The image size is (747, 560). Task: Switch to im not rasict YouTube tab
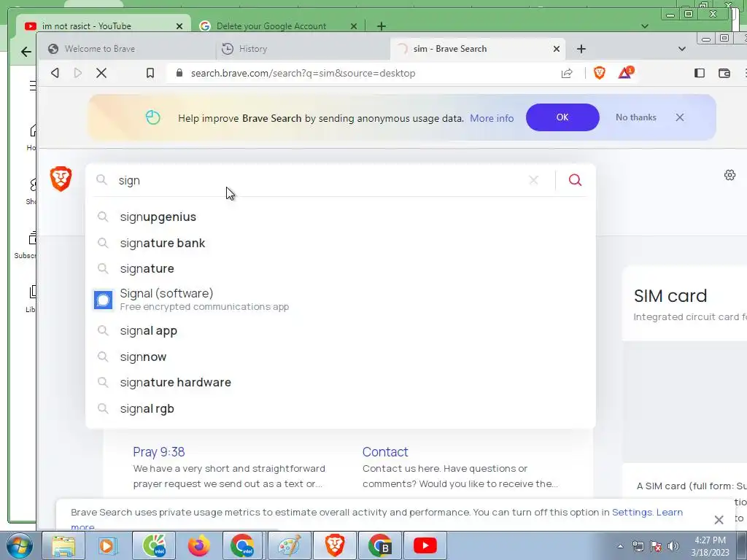click(104, 26)
